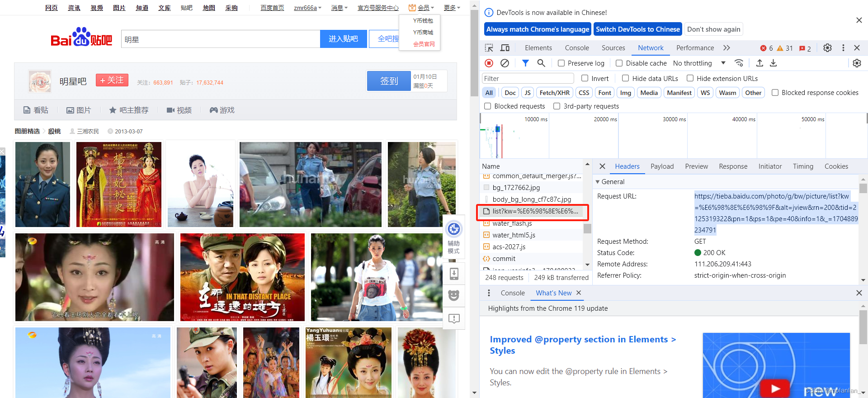Check Blocked requests checkbox
This screenshot has width=868, height=398.
coord(487,106)
